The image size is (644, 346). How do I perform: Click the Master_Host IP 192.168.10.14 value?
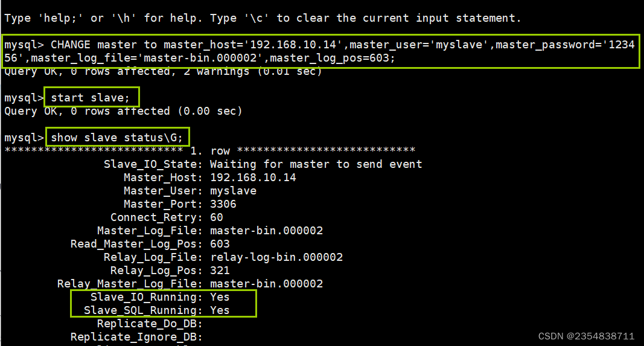click(253, 177)
